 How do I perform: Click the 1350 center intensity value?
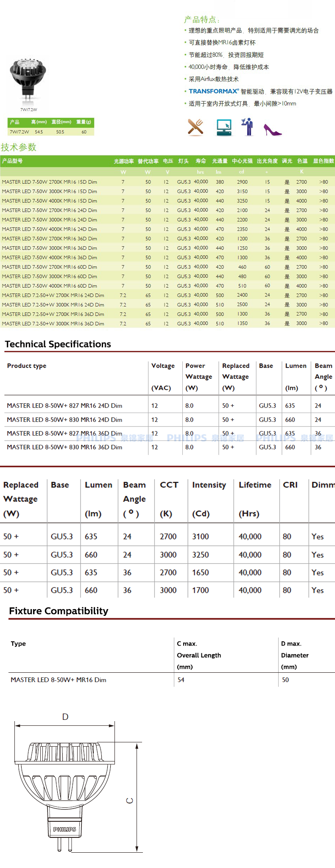242,323
